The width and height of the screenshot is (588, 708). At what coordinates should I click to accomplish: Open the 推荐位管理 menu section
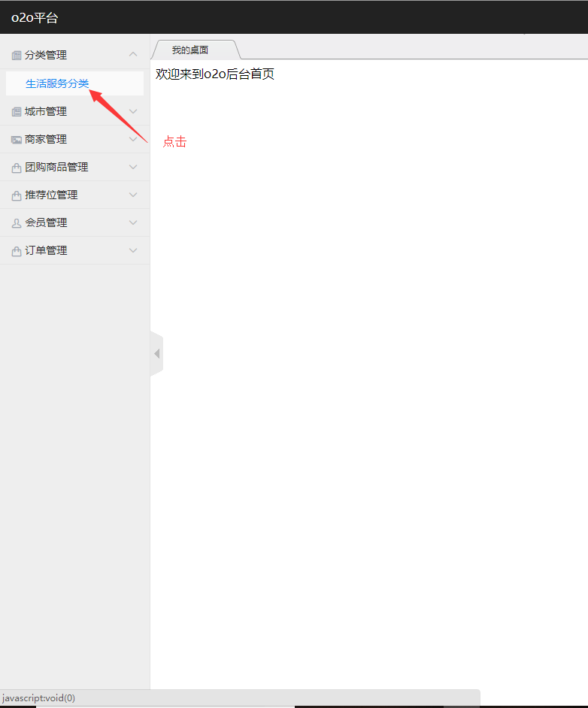[x=75, y=195]
